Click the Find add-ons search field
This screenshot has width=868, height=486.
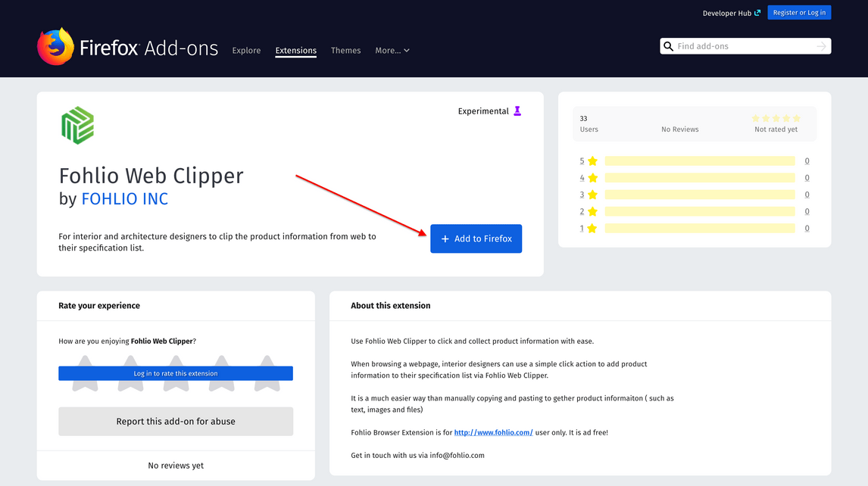(745, 46)
